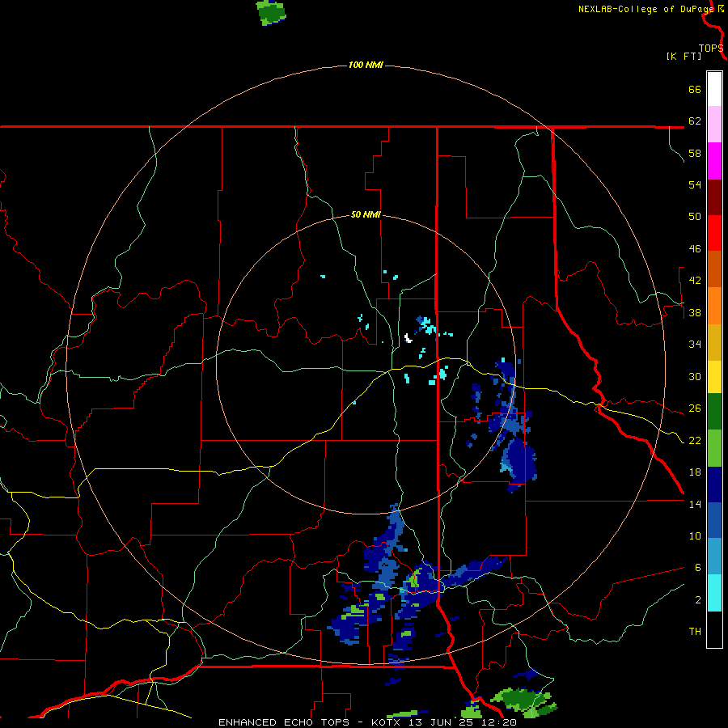Click the '13 JUN 25' date stamp
The height and width of the screenshot is (728, 728).
click(x=442, y=722)
